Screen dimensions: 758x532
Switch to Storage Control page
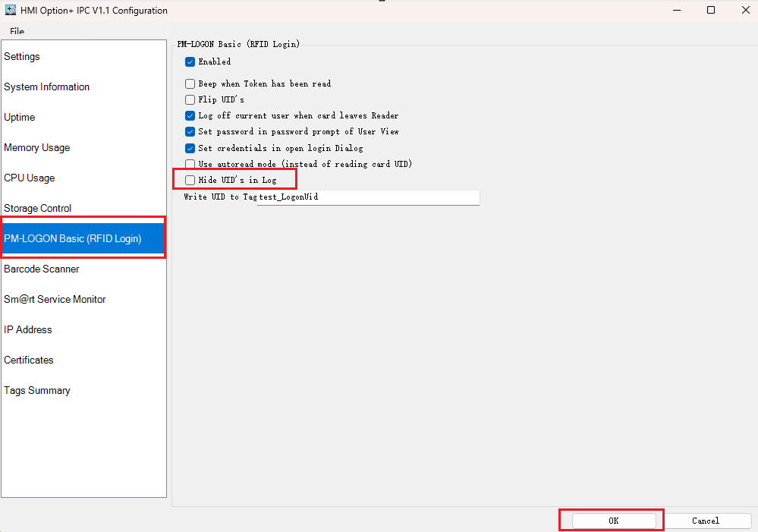[37, 209]
